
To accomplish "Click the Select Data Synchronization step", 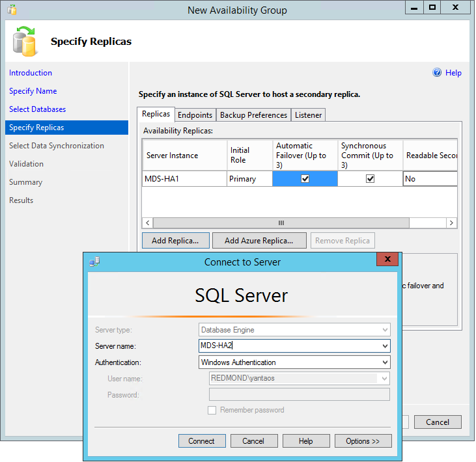I will [57, 146].
